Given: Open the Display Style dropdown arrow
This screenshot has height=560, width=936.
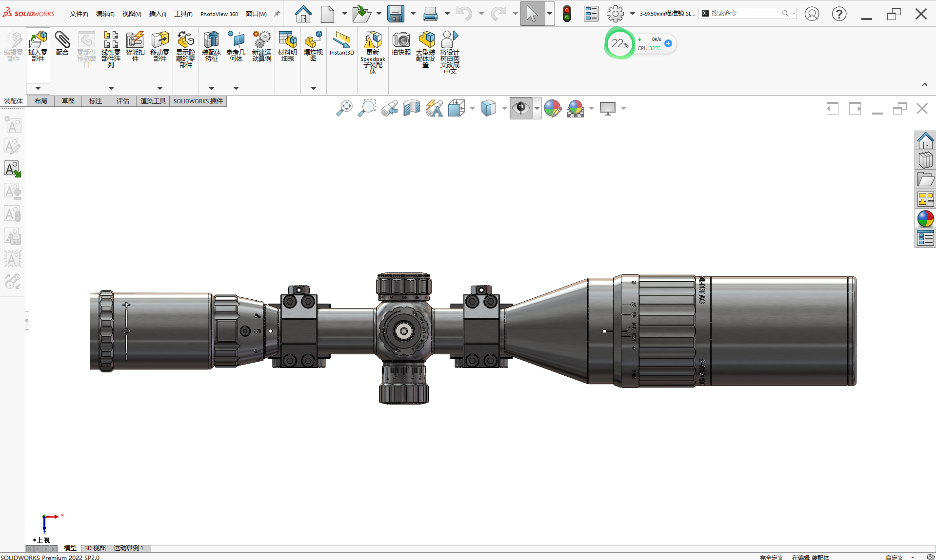Looking at the screenshot, I should point(505,108).
